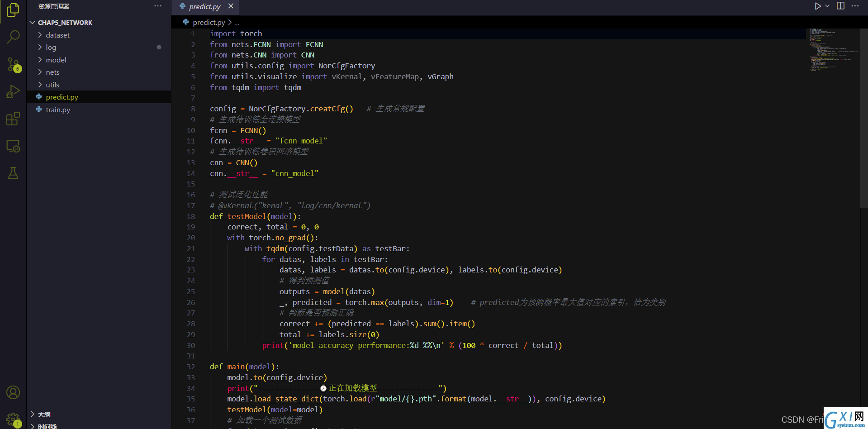Screen dimensions: 868x429
Task: Click 'from tqdm import tqdm' line
Action: 256,87
